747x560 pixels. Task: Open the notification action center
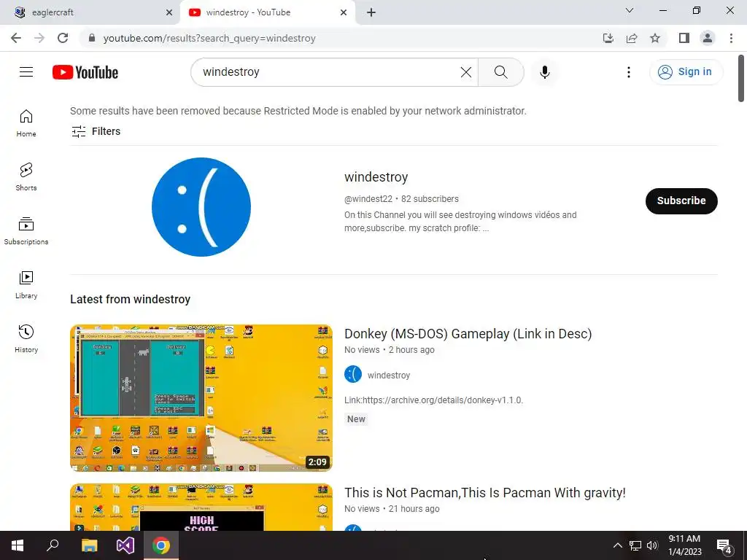tap(724, 545)
